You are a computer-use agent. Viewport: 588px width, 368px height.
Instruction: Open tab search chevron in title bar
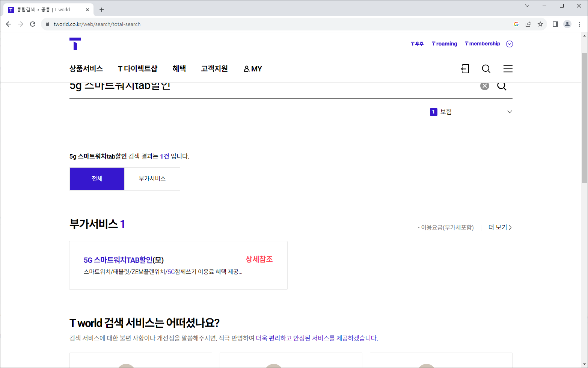tap(527, 6)
